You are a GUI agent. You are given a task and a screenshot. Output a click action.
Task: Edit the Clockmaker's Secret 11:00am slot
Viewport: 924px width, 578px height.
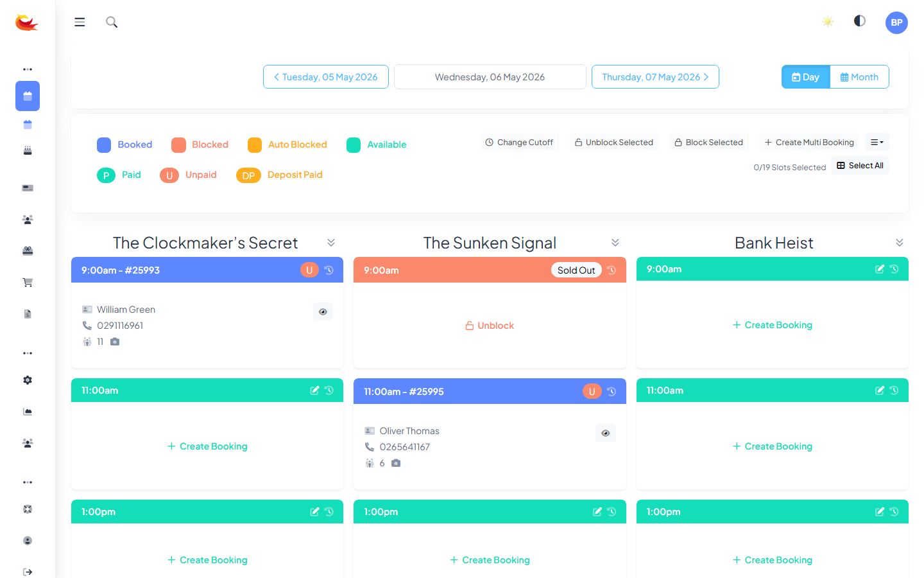[314, 390]
